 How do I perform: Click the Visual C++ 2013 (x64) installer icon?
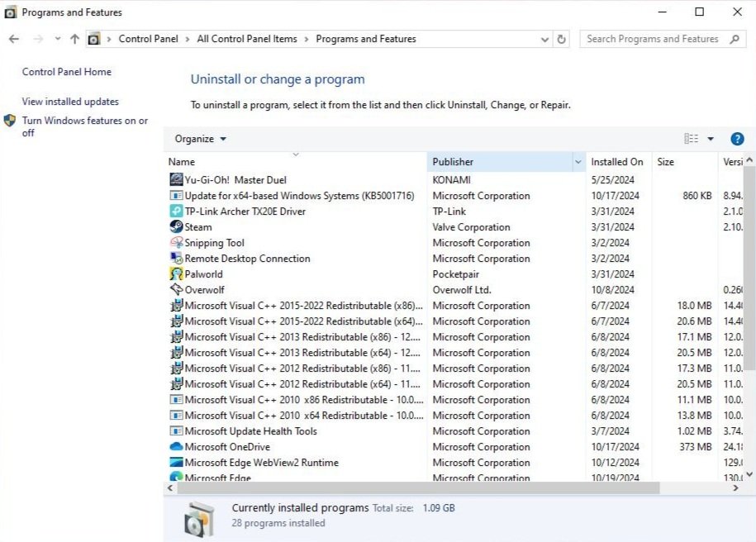[177, 352]
